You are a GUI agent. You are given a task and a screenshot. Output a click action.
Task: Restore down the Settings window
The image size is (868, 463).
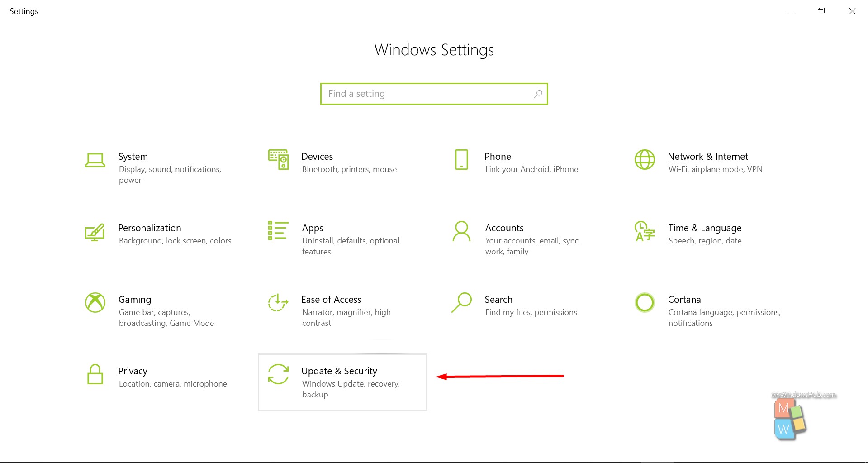click(x=821, y=11)
